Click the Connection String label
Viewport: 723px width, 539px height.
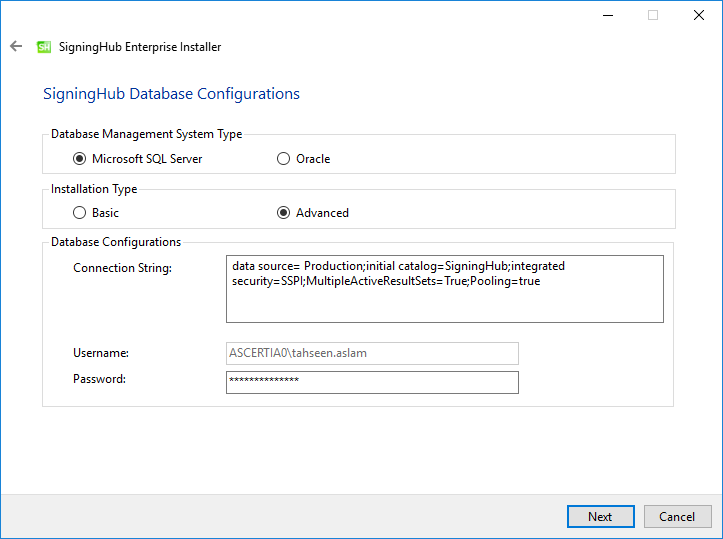pos(122,268)
